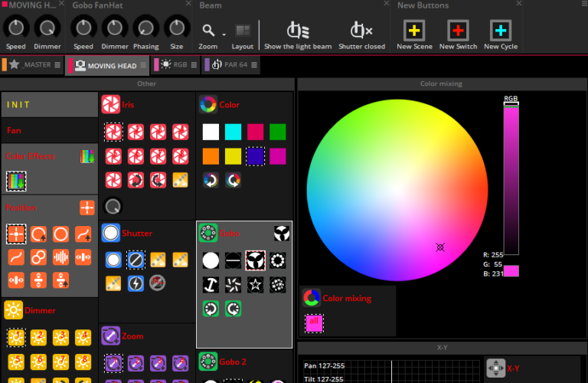588x383 pixels.
Task: Select the Shutter closed slash preset
Action: coord(136,260)
